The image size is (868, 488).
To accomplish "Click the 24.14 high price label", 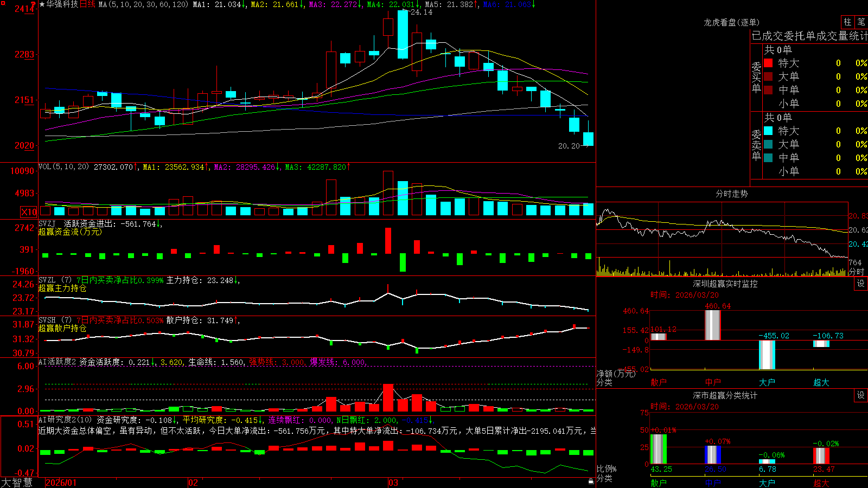I will coord(420,12).
